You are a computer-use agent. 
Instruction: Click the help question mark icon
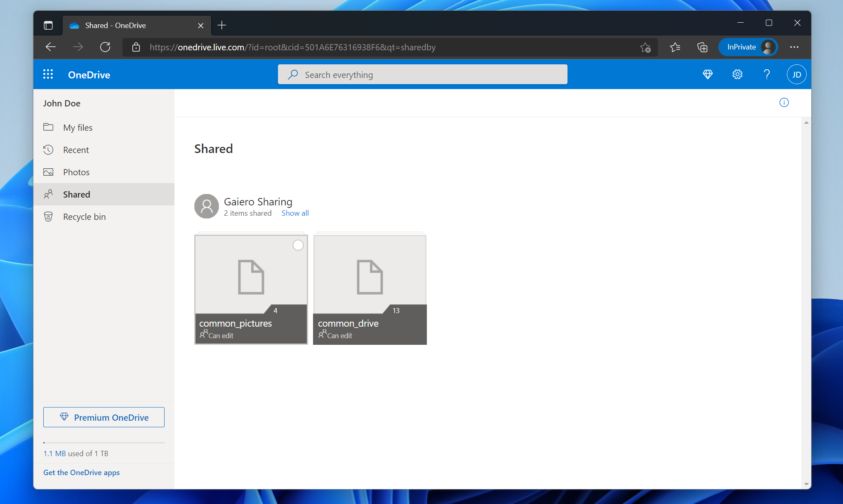[x=767, y=74]
